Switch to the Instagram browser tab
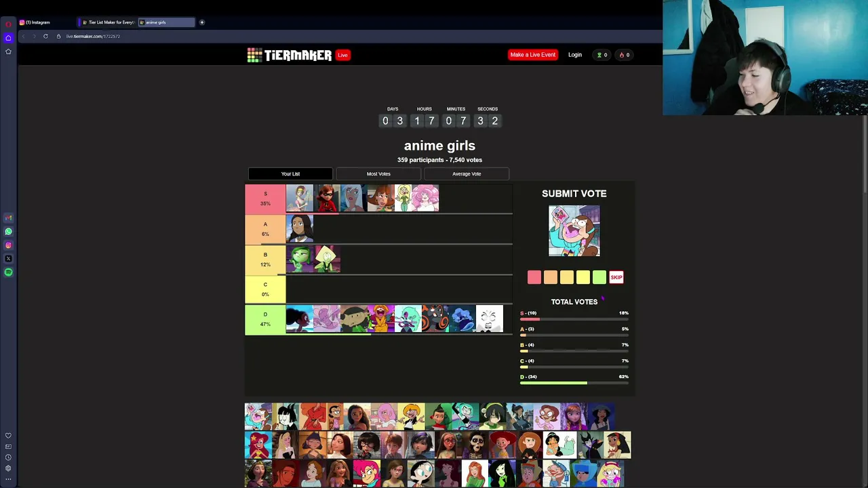The image size is (868, 488). coord(46,22)
